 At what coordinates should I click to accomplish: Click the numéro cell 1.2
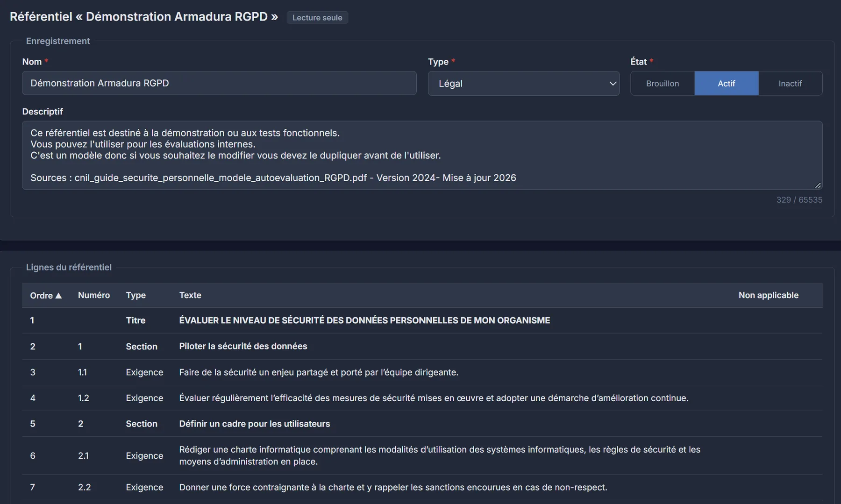[83, 398]
